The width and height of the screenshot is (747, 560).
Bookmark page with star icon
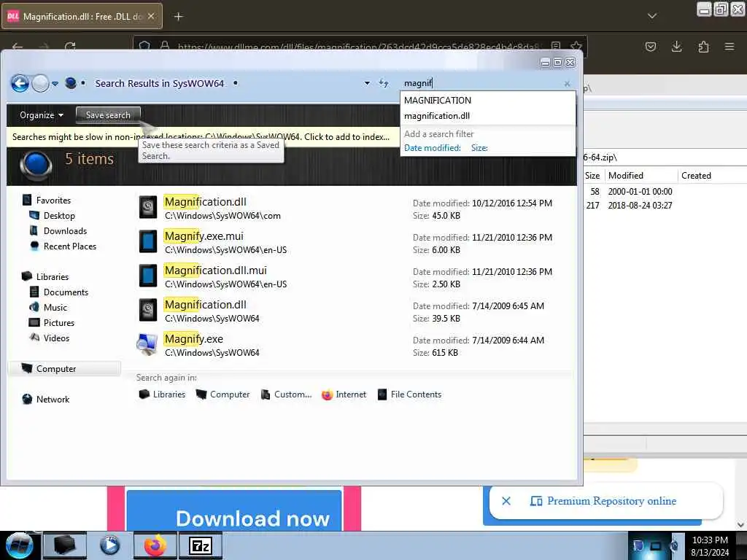click(576, 46)
